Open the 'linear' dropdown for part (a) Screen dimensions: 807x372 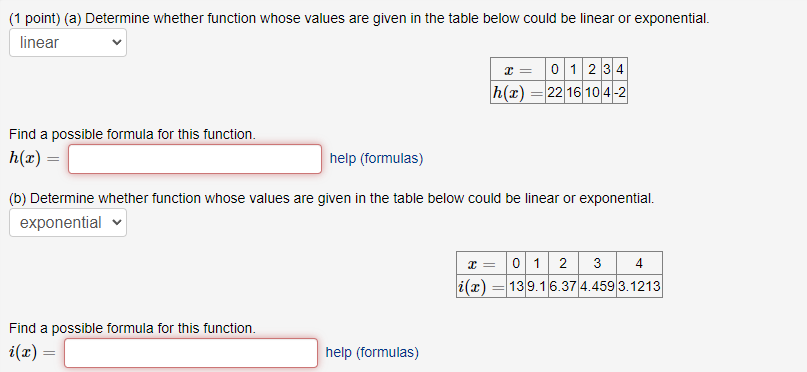pyautogui.click(x=68, y=43)
